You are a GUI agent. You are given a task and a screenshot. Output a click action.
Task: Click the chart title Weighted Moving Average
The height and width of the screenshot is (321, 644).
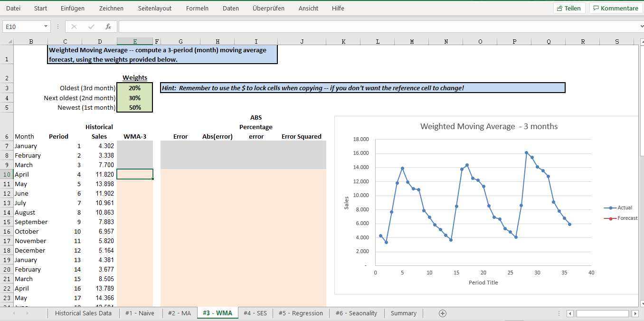pyautogui.click(x=489, y=126)
